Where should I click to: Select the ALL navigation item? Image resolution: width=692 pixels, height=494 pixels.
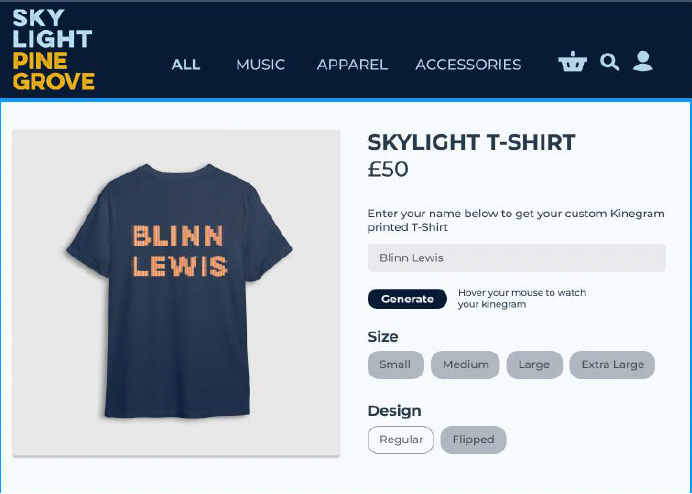(186, 64)
